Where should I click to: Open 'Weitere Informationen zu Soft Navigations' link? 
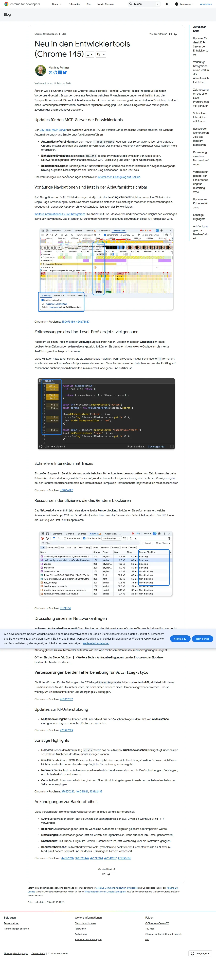[60, 214]
